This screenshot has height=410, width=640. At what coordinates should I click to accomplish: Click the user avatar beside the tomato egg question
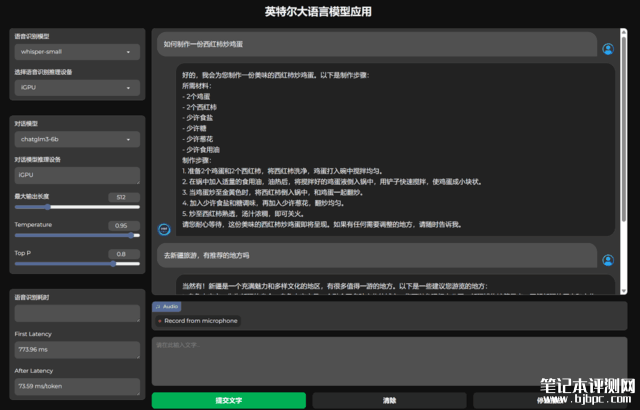[x=608, y=49]
